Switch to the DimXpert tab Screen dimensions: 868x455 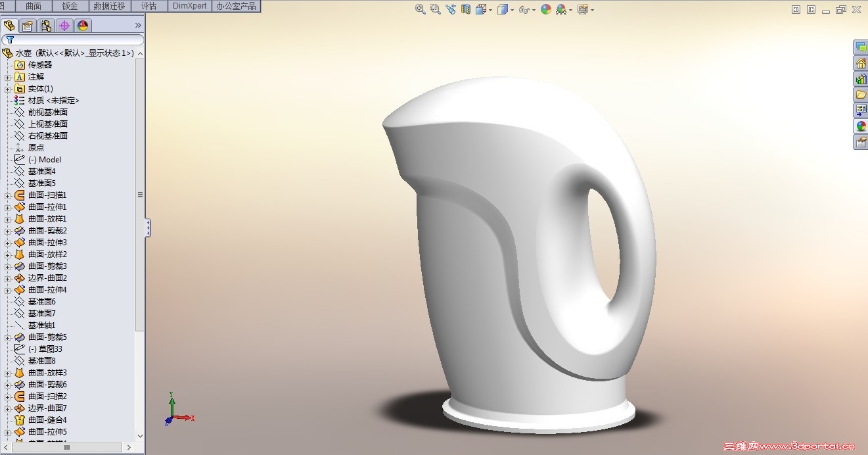(x=190, y=6)
